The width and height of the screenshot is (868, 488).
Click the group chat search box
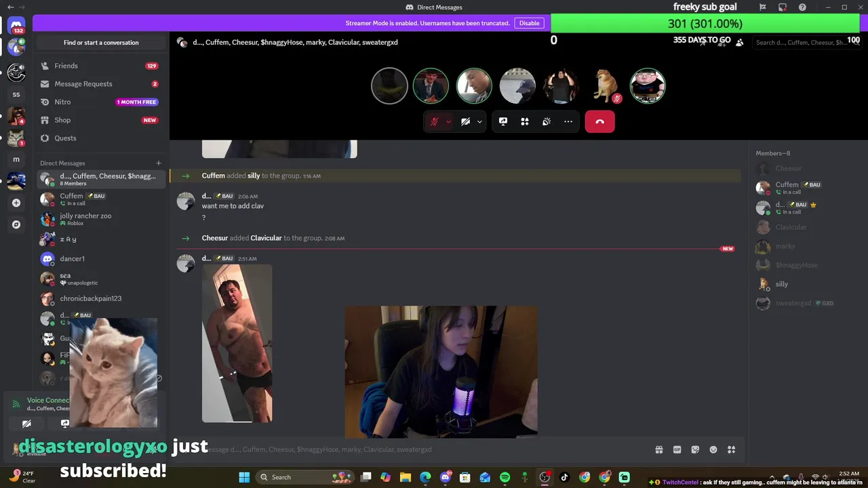[x=806, y=42]
